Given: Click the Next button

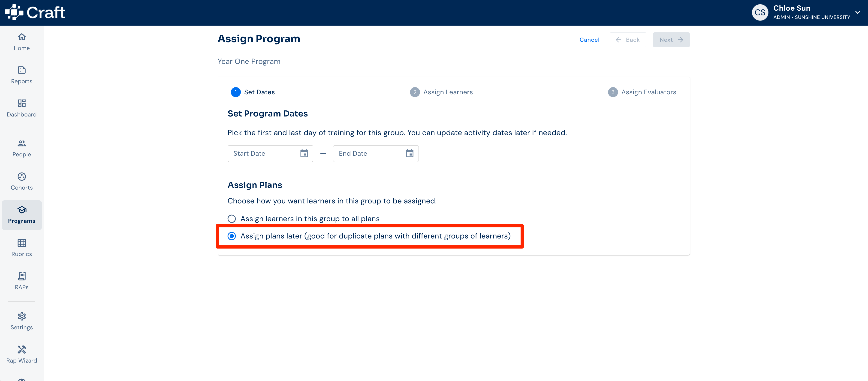Looking at the screenshot, I should click(x=671, y=40).
